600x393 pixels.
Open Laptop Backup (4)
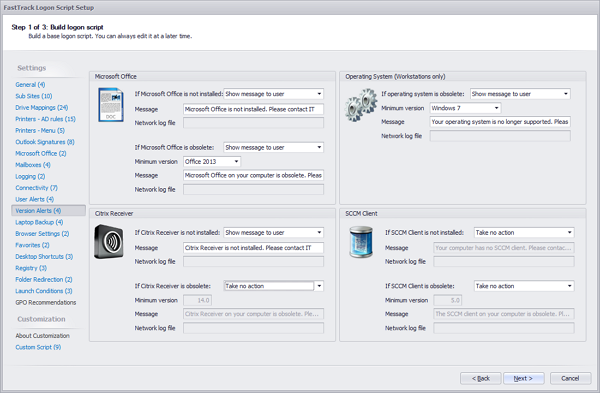pos(39,222)
